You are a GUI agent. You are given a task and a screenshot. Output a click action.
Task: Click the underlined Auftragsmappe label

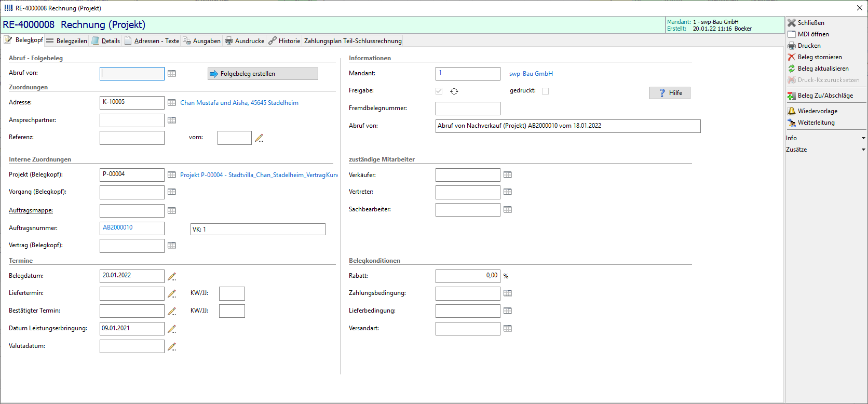tap(31, 210)
